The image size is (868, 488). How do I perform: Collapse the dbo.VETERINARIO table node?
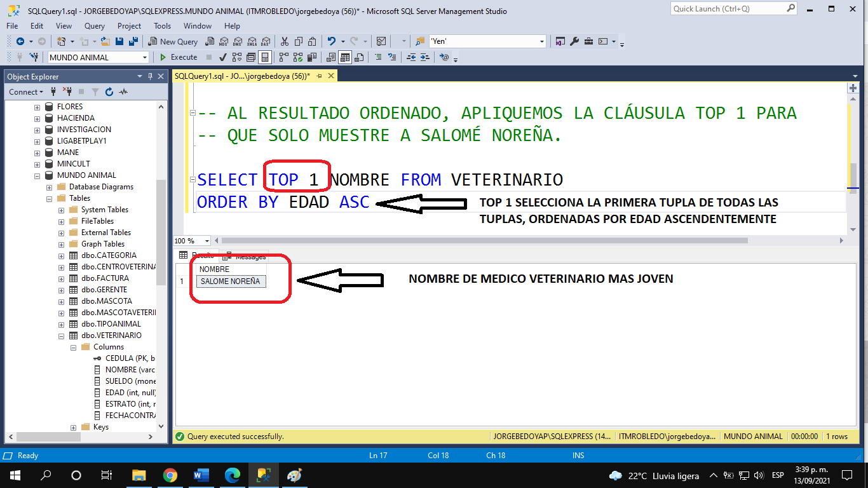tap(61, 335)
